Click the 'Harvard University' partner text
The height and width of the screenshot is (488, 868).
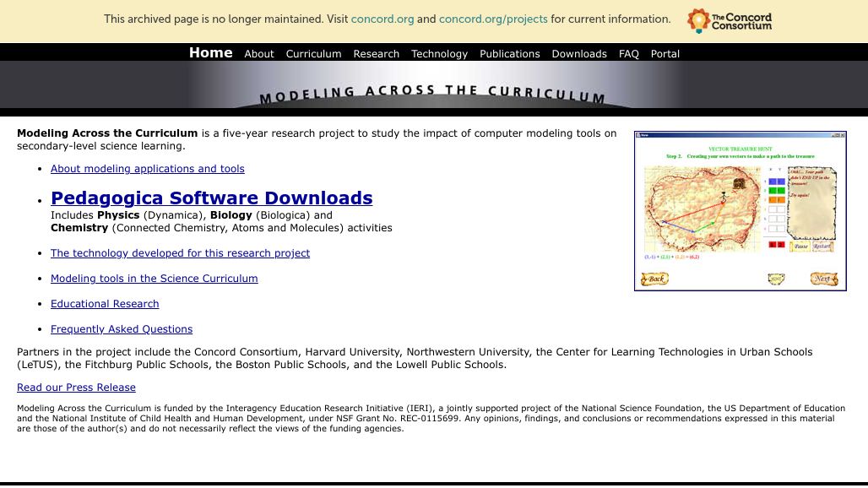(353, 352)
